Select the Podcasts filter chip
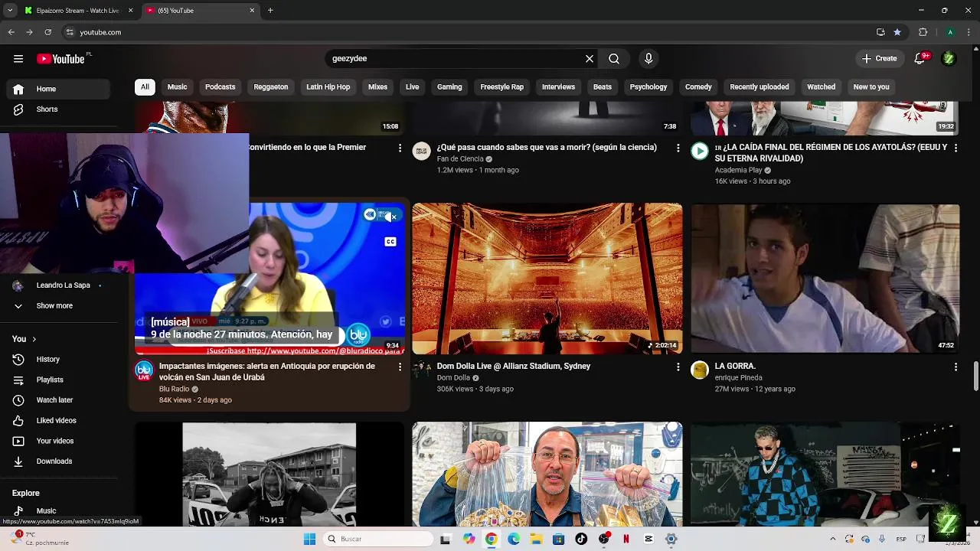The image size is (980, 551). (220, 87)
